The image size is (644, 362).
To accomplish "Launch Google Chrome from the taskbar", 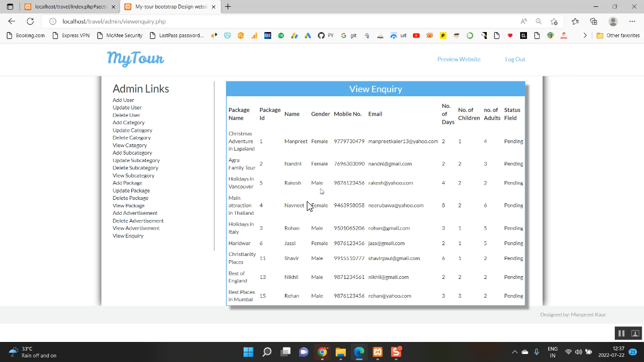I will [322, 352].
